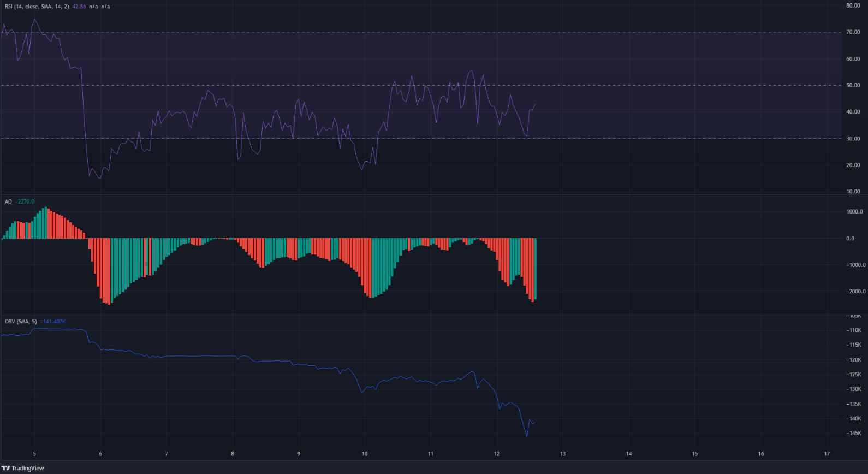Select the AO value −2270.0 readout
Viewport: 868px width, 474px height.
point(25,202)
